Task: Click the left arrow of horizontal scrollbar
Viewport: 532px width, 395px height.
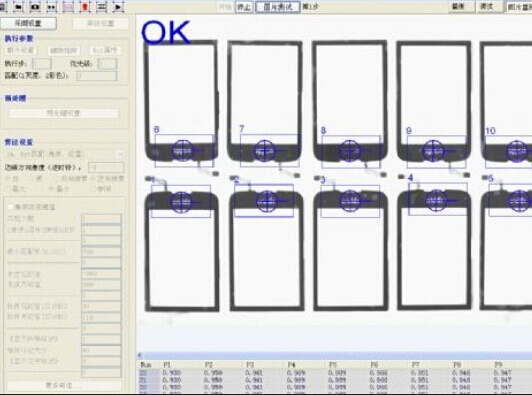Action: (140, 355)
